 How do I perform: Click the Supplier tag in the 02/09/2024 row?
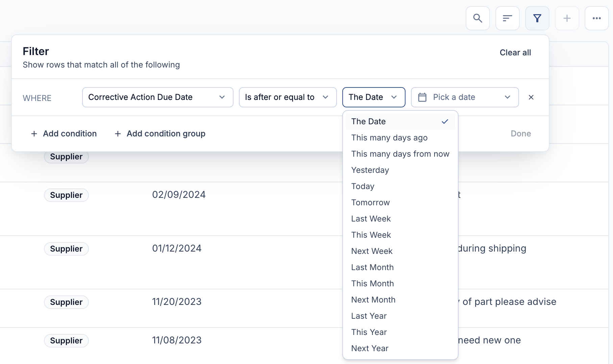66,195
